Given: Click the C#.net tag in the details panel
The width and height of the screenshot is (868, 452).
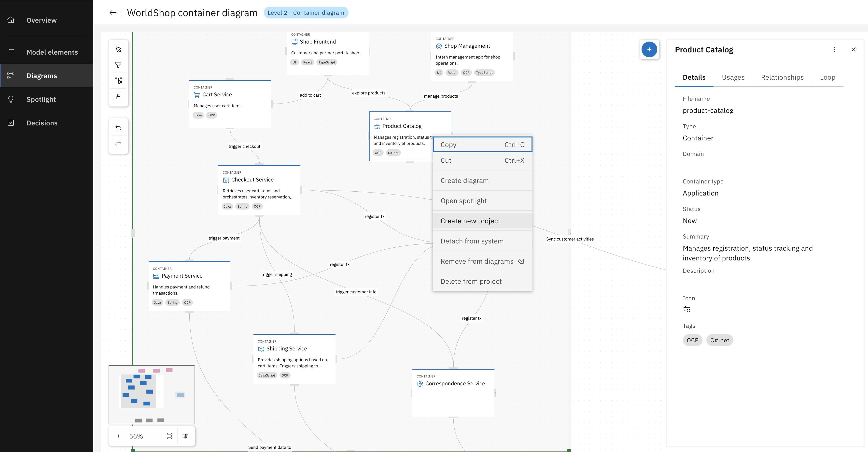Looking at the screenshot, I should [x=719, y=340].
